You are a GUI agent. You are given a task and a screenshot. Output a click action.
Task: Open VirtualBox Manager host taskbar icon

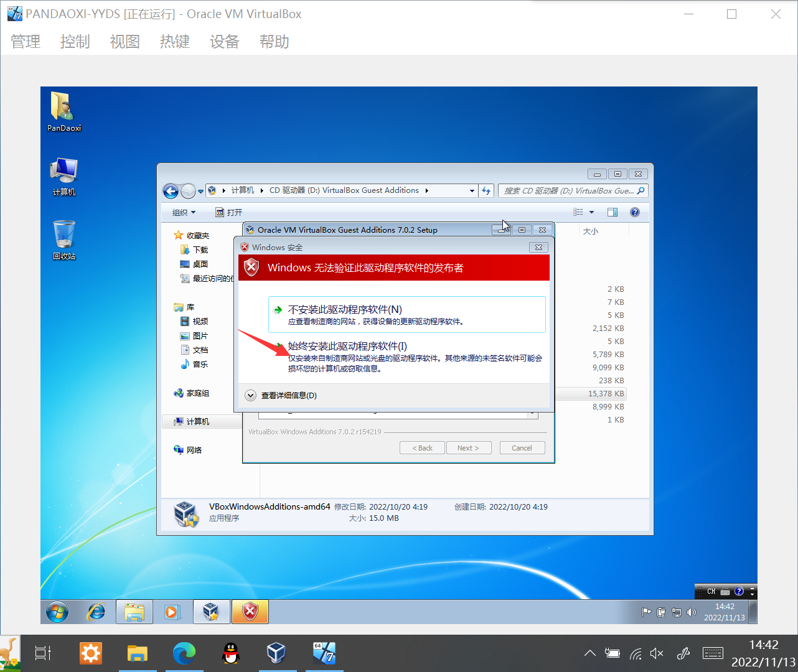pyautogui.click(x=276, y=653)
